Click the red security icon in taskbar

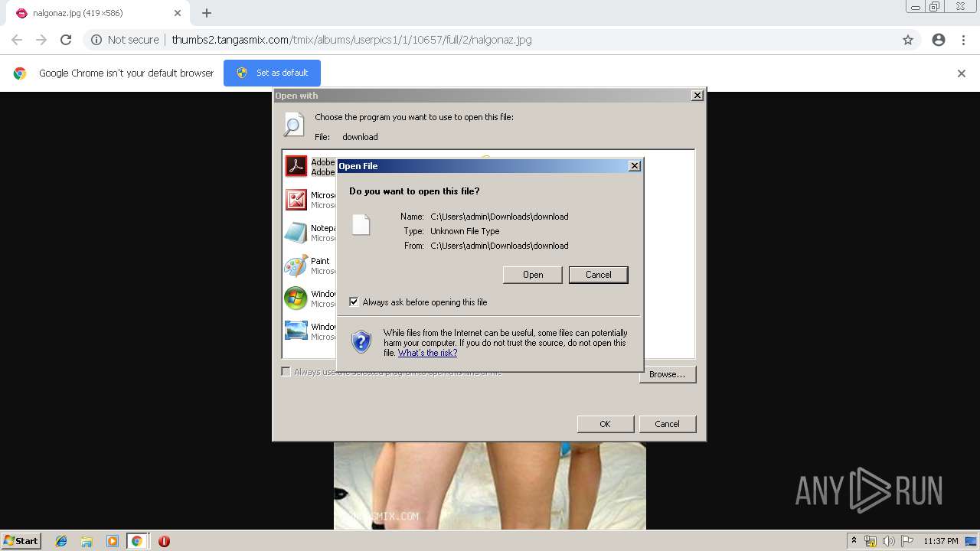tap(164, 541)
